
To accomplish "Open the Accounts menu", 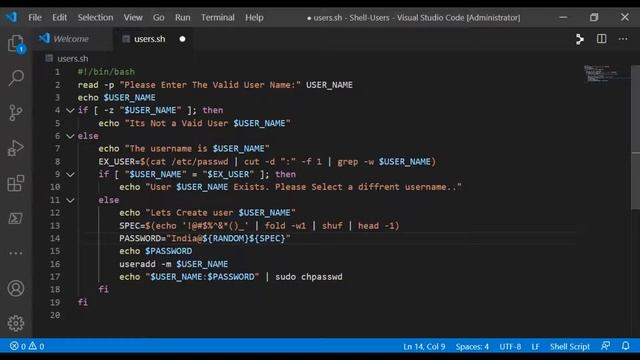I will (x=16, y=288).
